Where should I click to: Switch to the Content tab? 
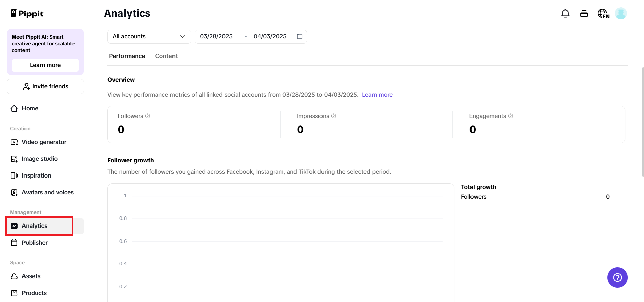[x=166, y=56]
